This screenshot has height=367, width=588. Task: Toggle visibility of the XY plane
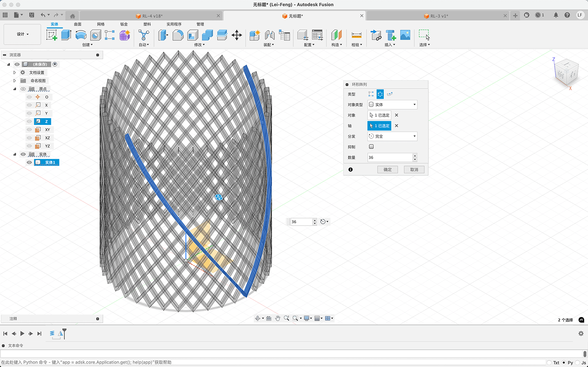(x=29, y=130)
